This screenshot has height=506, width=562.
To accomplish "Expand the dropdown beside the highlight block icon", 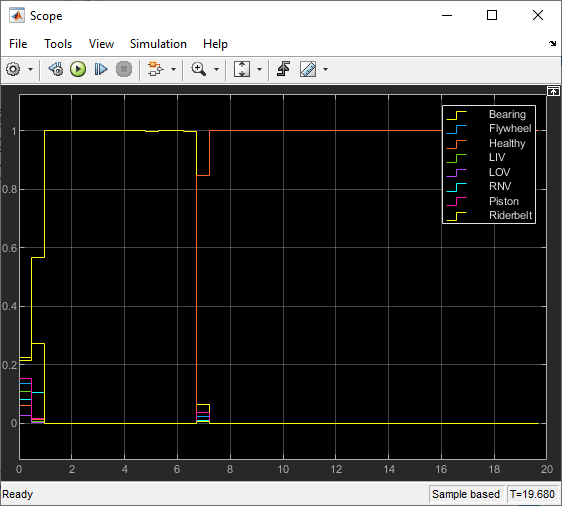I will [x=173, y=69].
